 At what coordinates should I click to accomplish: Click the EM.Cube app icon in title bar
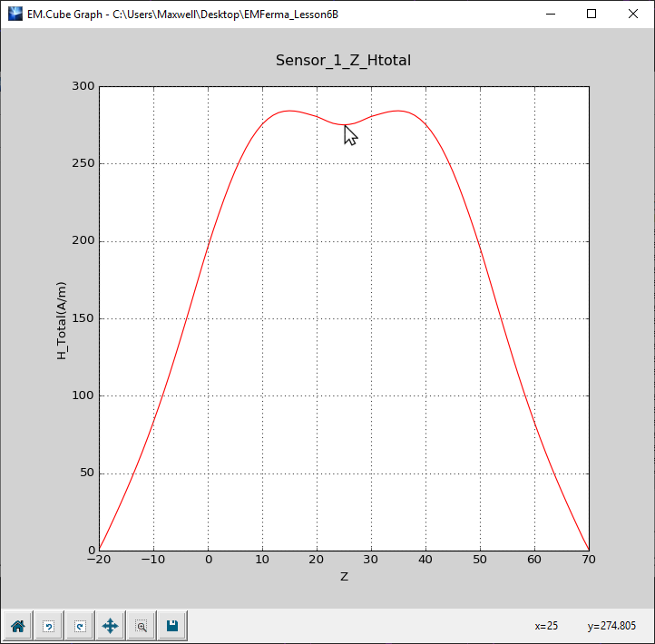pos(15,15)
